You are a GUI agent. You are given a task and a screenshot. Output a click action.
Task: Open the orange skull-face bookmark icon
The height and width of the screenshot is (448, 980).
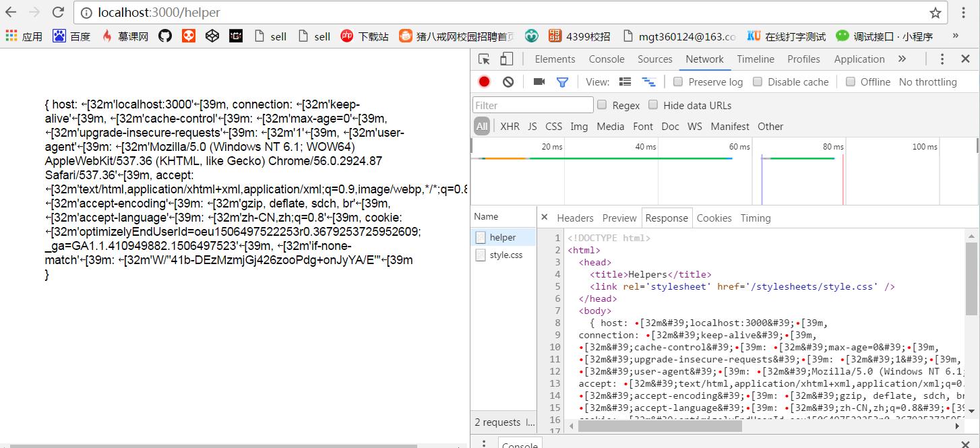pos(189,36)
